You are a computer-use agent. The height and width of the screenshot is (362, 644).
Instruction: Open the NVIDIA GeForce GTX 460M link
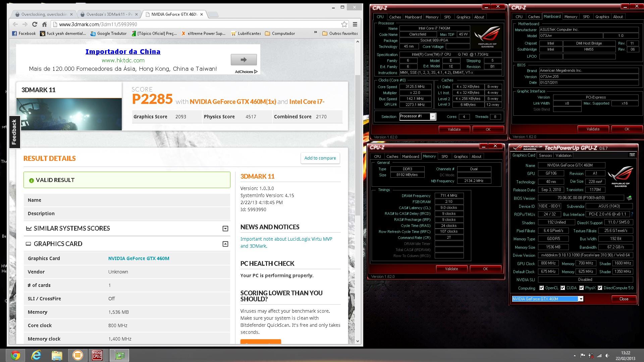[139, 258]
